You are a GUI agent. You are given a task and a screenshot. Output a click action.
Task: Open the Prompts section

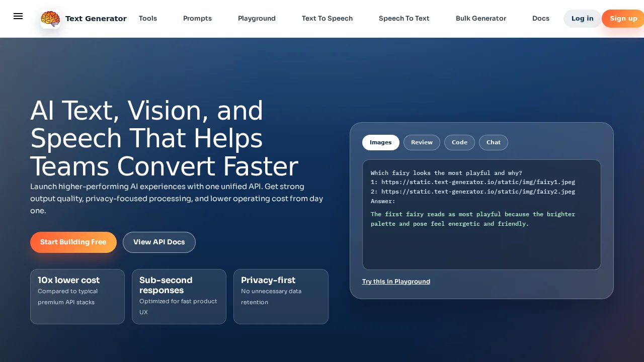[x=197, y=19]
